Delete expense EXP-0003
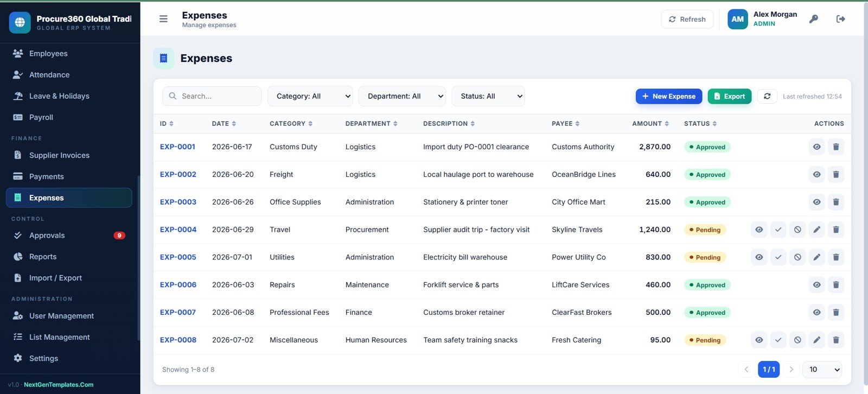 (835, 202)
